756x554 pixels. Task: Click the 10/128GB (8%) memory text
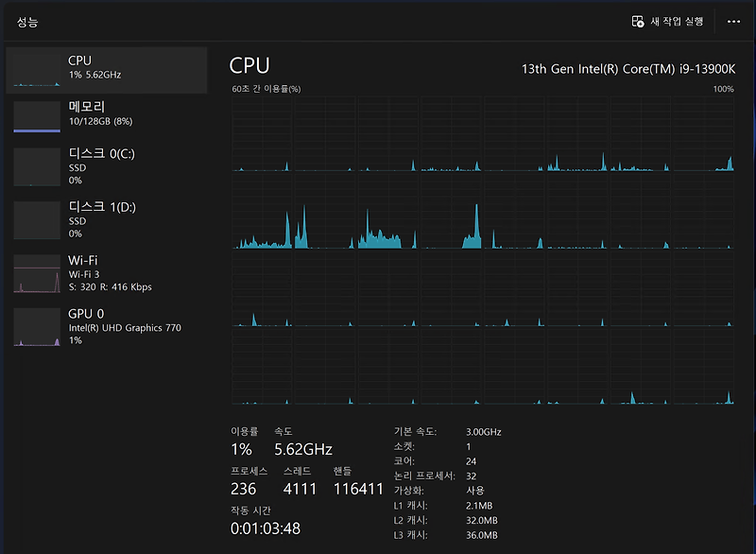(x=101, y=121)
